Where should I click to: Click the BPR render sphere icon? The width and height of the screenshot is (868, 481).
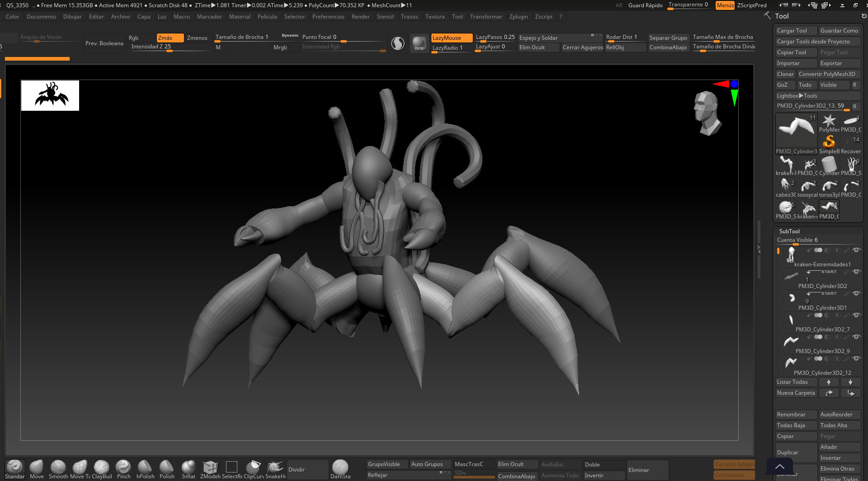(419, 43)
